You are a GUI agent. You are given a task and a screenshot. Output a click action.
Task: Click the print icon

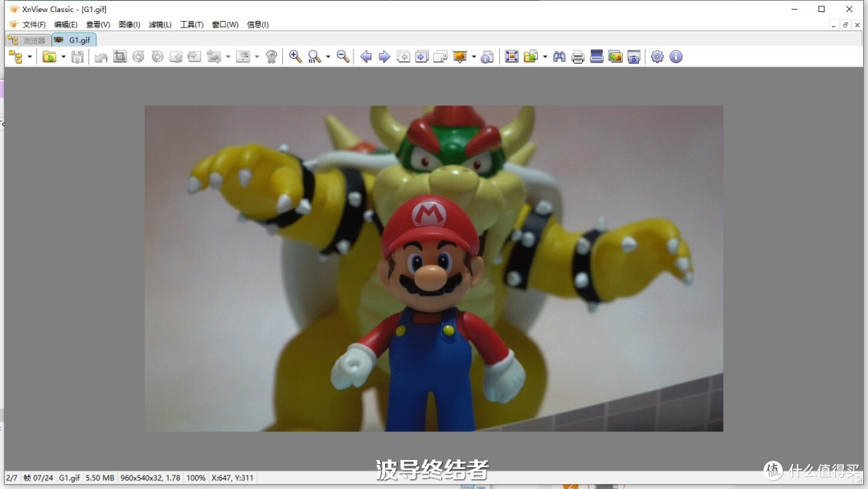point(578,56)
